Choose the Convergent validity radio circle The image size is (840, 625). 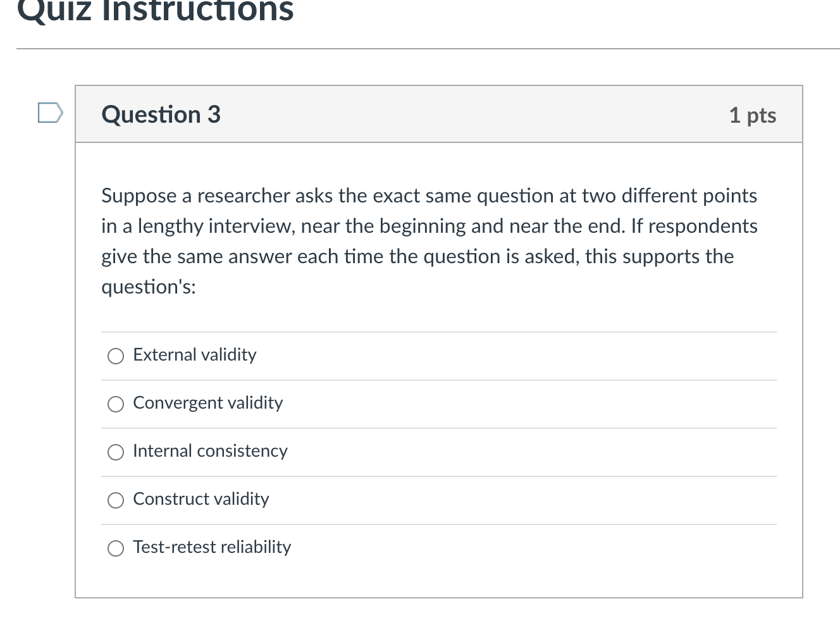[x=116, y=404]
